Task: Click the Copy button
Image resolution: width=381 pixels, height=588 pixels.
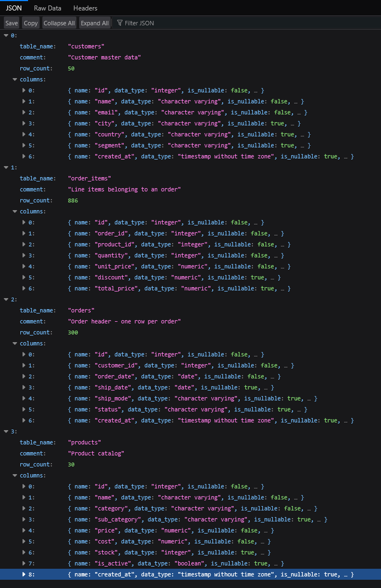Action: [31, 23]
